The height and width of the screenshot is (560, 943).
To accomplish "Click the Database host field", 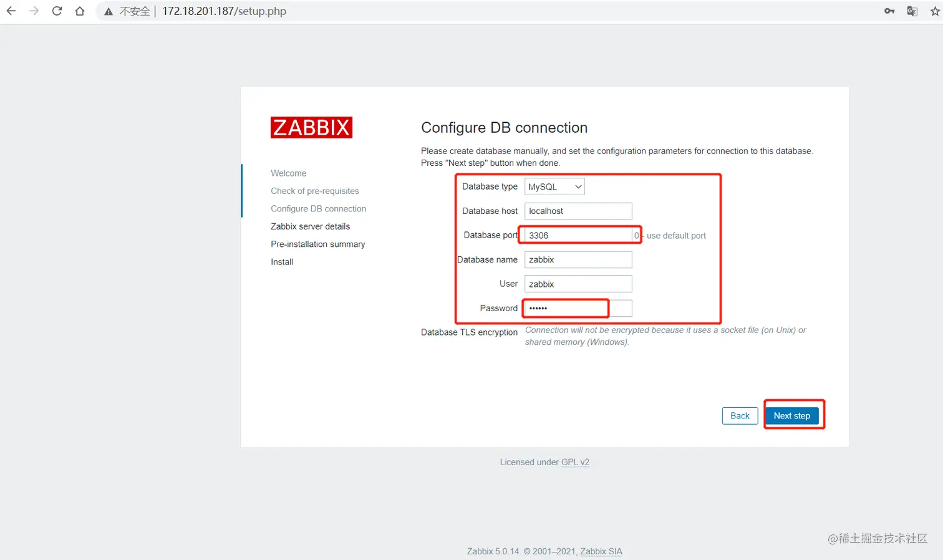I will coord(578,211).
